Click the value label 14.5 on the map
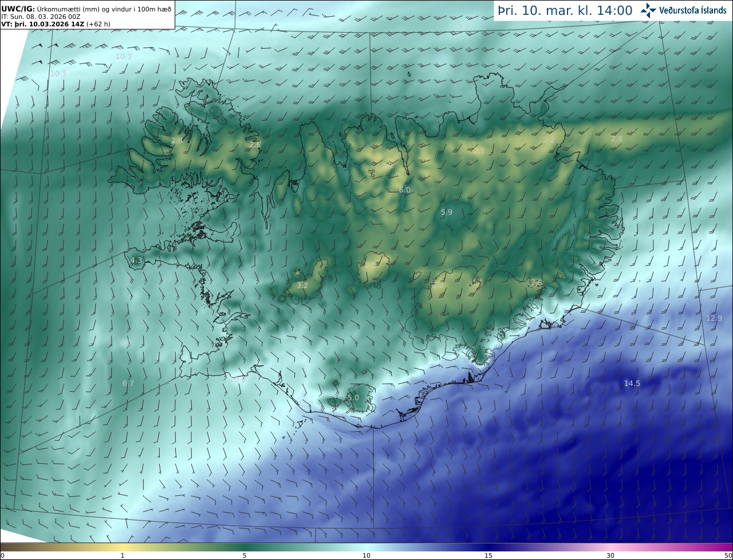Viewport: 733px width, 560px height. [632, 384]
